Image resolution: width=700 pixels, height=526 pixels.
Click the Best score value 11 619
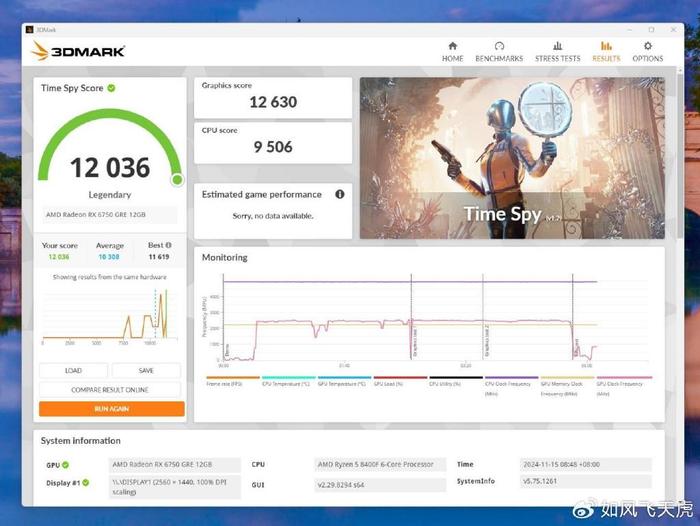click(159, 257)
